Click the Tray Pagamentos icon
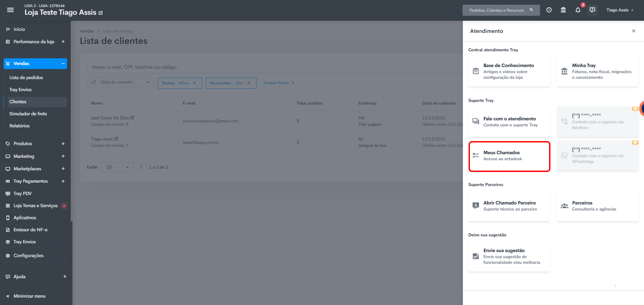 click(x=8, y=181)
